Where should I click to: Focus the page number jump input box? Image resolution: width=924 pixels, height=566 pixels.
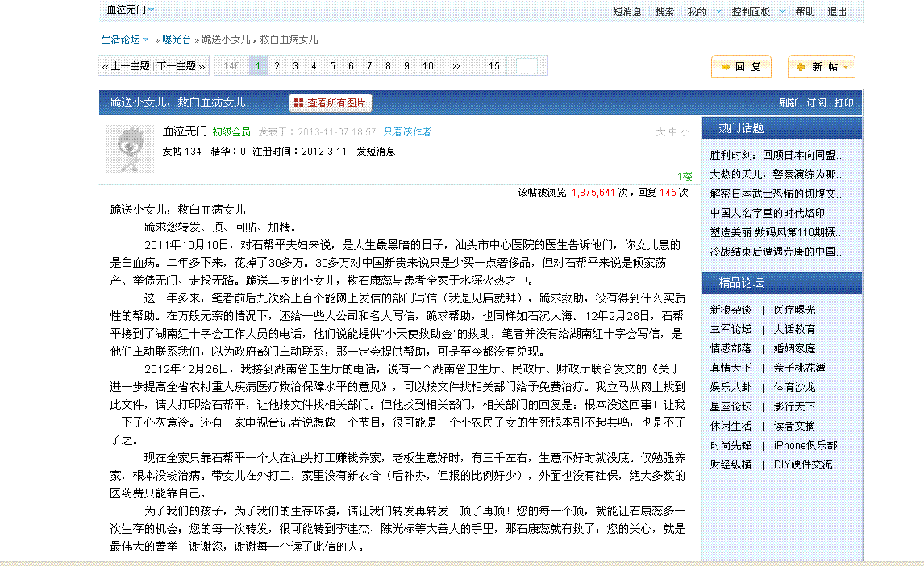(x=527, y=66)
